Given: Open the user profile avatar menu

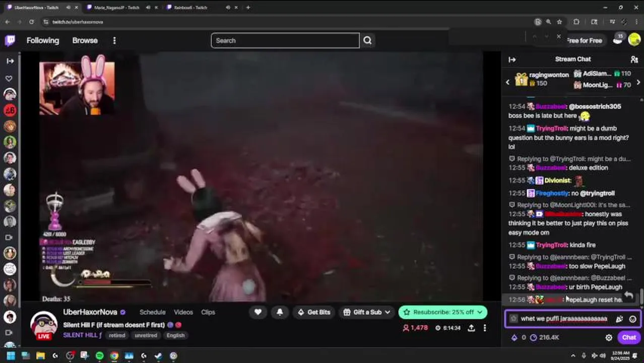Looking at the screenshot, I should pos(634,40).
